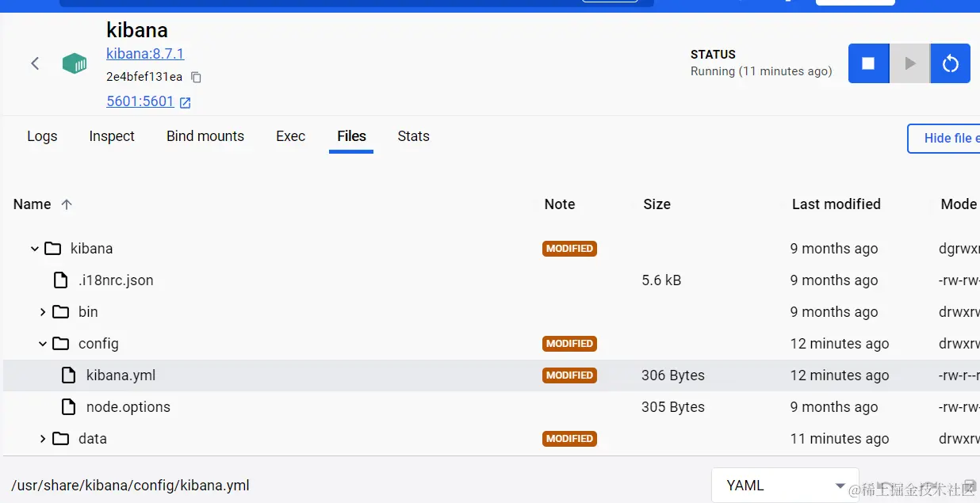Click the grayed-out start play button
980x503 pixels.
click(x=909, y=63)
